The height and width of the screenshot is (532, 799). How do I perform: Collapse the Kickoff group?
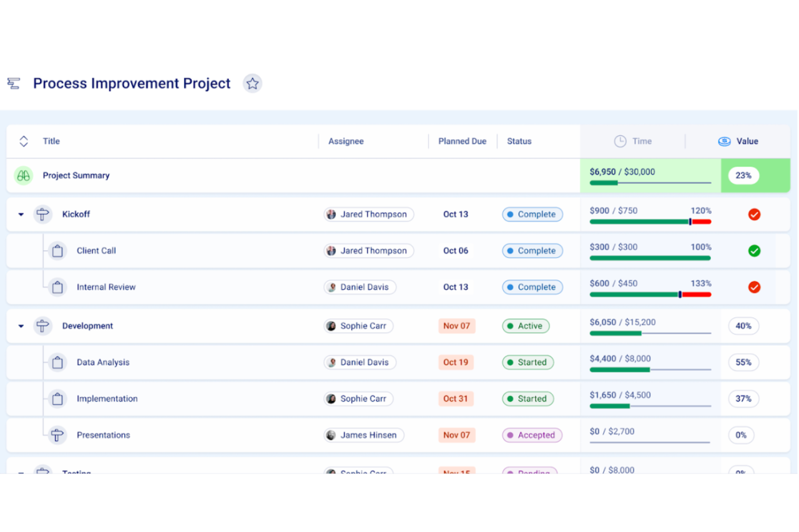(21, 215)
